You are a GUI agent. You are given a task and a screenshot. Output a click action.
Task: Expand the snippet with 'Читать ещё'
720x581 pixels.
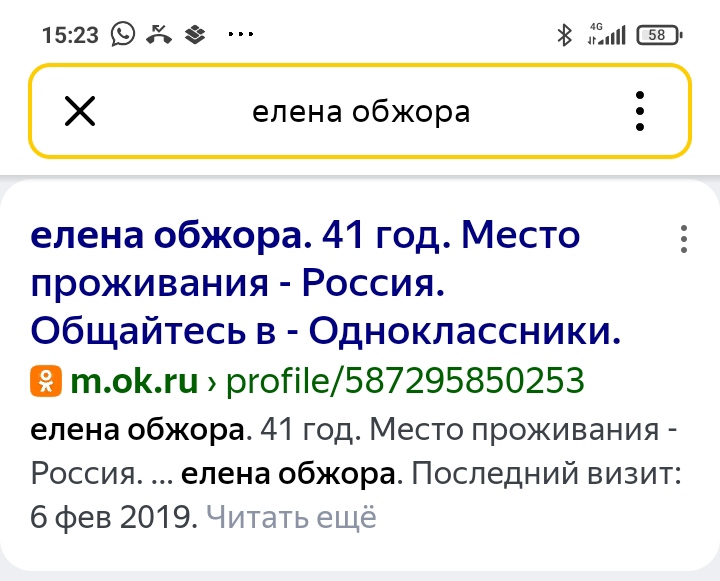[x=291, y=518]
